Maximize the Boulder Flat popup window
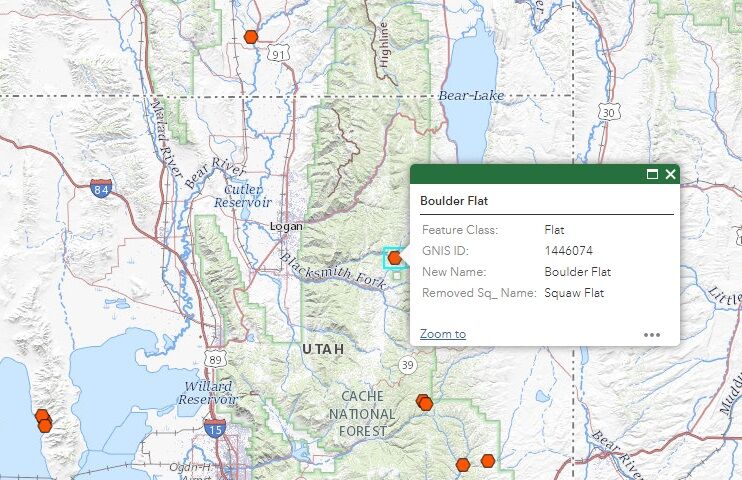742x480 pixels. pos(652,174)
